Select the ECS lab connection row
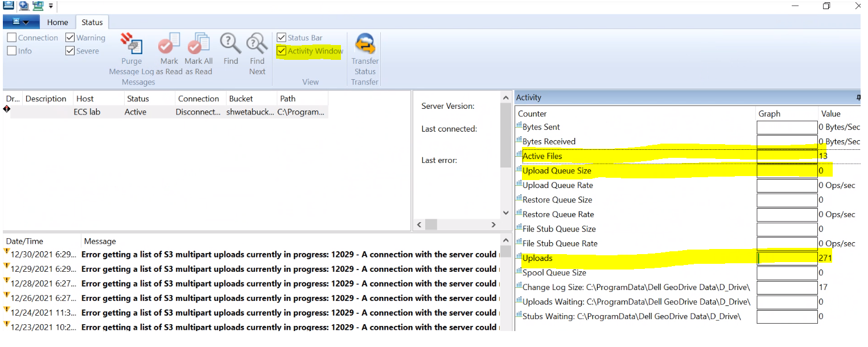868x347 pixels. 87,112
